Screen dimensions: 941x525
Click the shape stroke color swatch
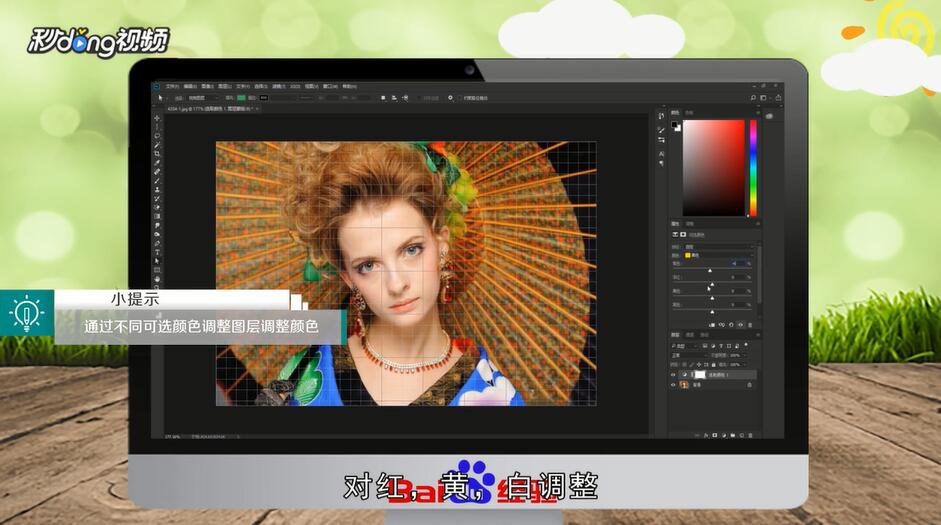click(x=263, y=98)
